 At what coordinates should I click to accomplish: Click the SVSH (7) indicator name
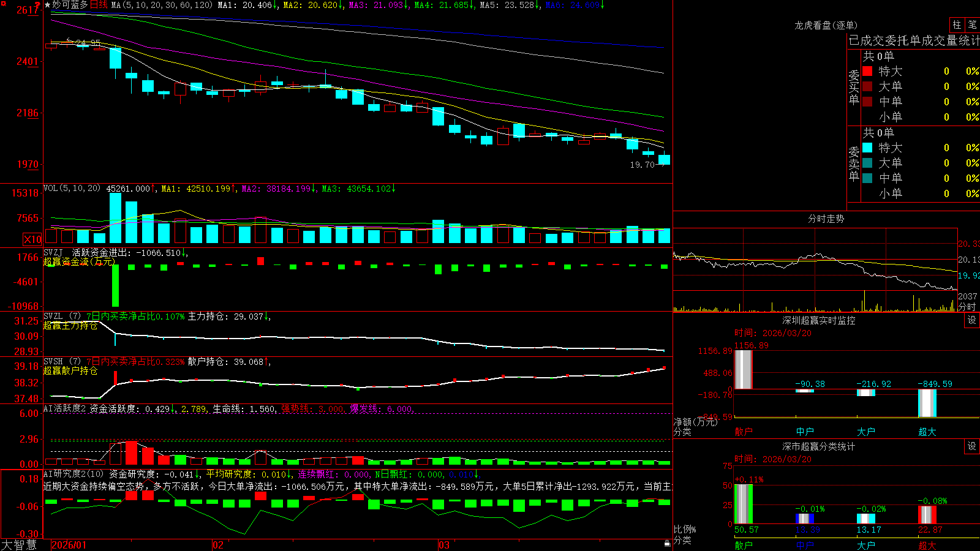pyautogui.click(x=62, y=361)
